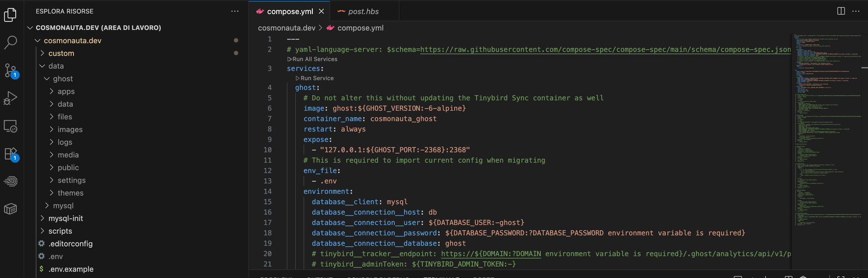The image size is (868, 278).
Task: Open the .editorconfig file
Action: click(x=70, y=244)
